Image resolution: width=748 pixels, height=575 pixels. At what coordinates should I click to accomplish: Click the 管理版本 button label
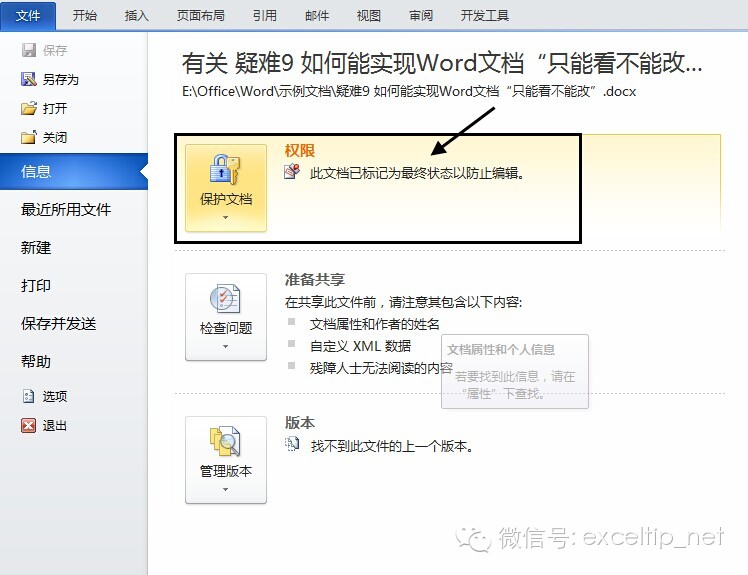(226, 471)
